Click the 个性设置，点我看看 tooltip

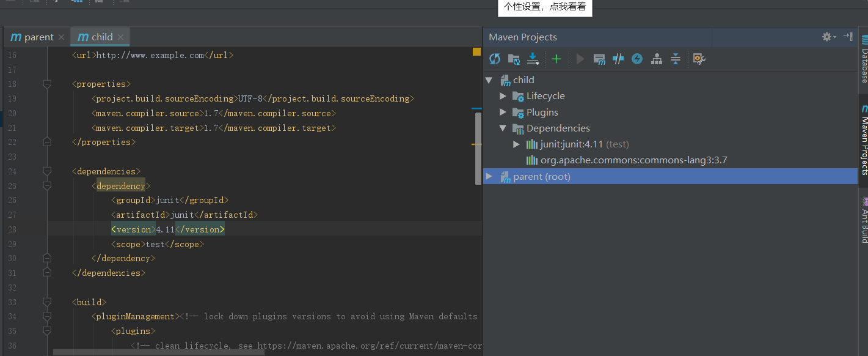click(x=545, y=7)
